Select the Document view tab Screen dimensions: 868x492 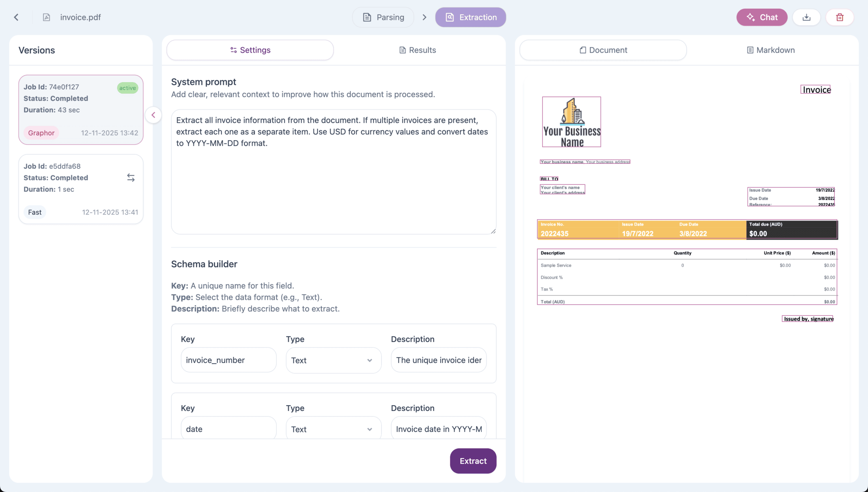pos(603,50)
